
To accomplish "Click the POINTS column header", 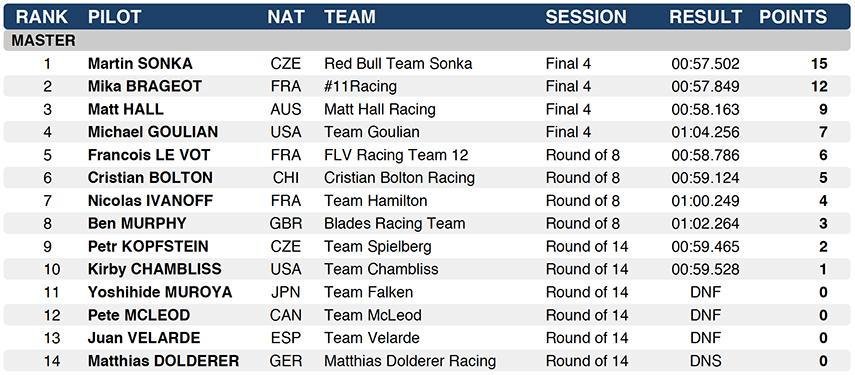I will [x=793, y=17].
